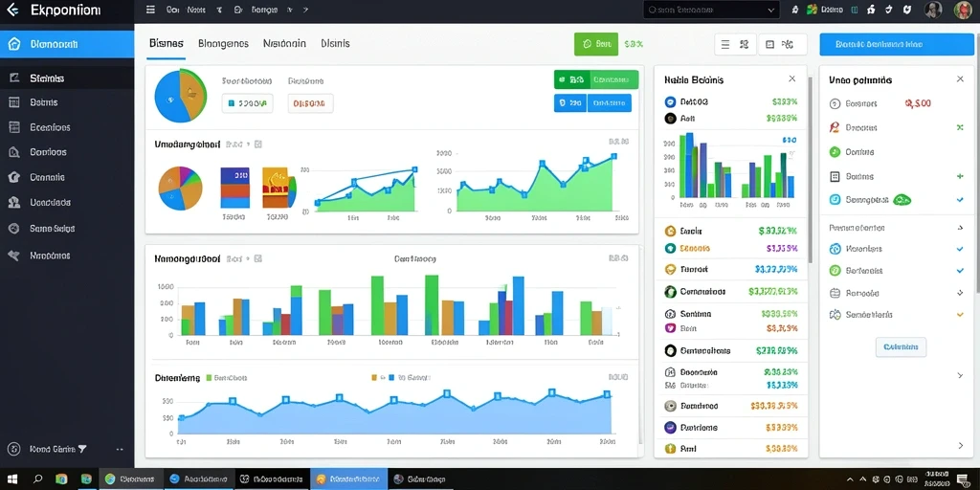The width and height of the screenshot is (980, 490).
Task: Click the taskbar search magnifier icon
Action: tap(37, 479)
